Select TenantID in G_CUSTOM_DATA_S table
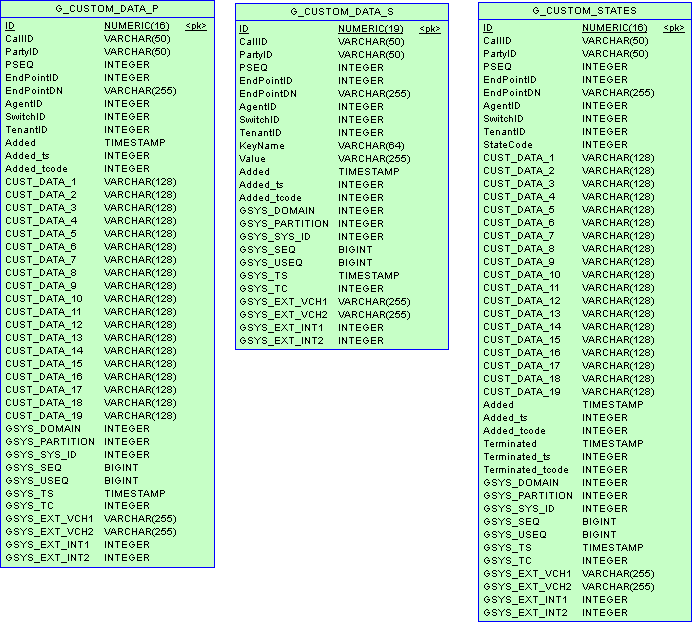The width and height of the screenshot is (692, 622). [x=260, y=133]
